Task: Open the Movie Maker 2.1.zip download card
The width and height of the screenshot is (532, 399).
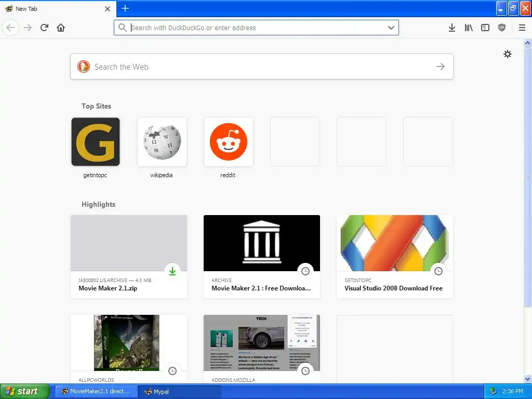Action: pos(129,257)
